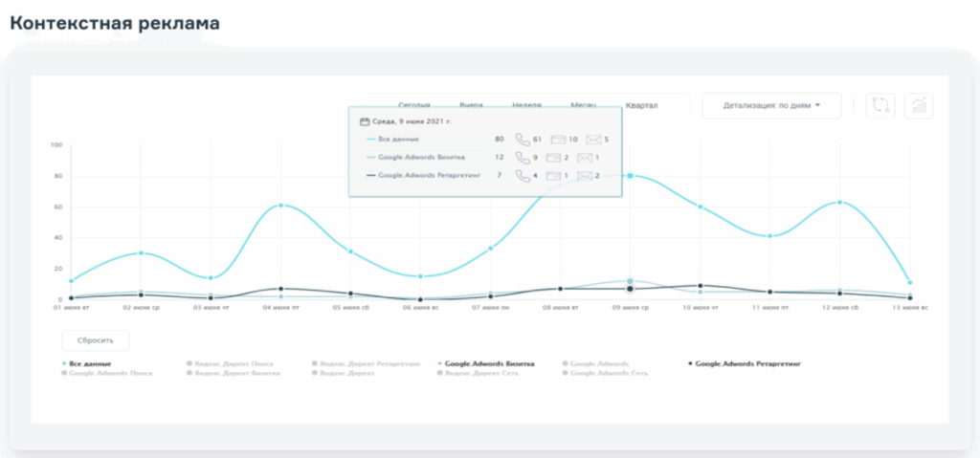The width and height of the screenshot is (980, 458).
Task: Click the 09 июня peak data point
Action: 630,176
